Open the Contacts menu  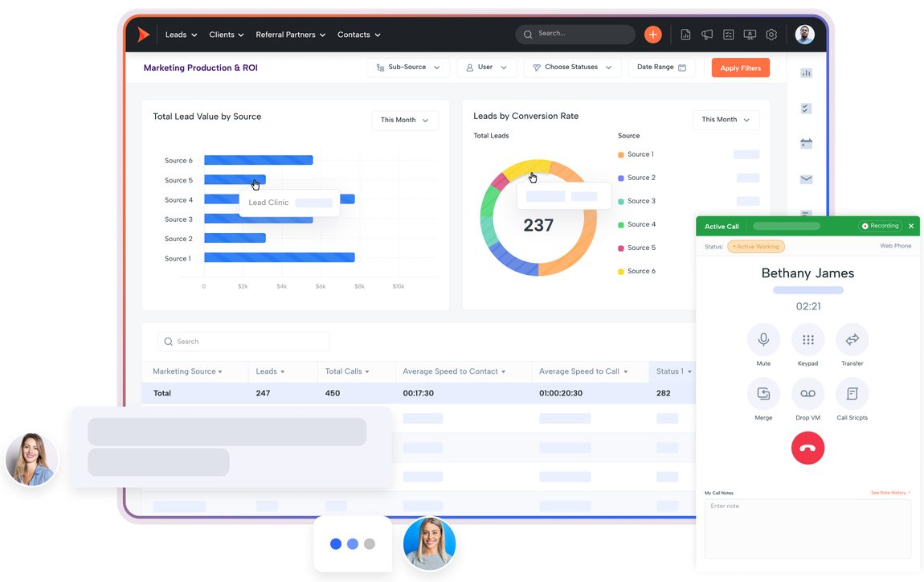pyautogui.click(x=359, y=35)
